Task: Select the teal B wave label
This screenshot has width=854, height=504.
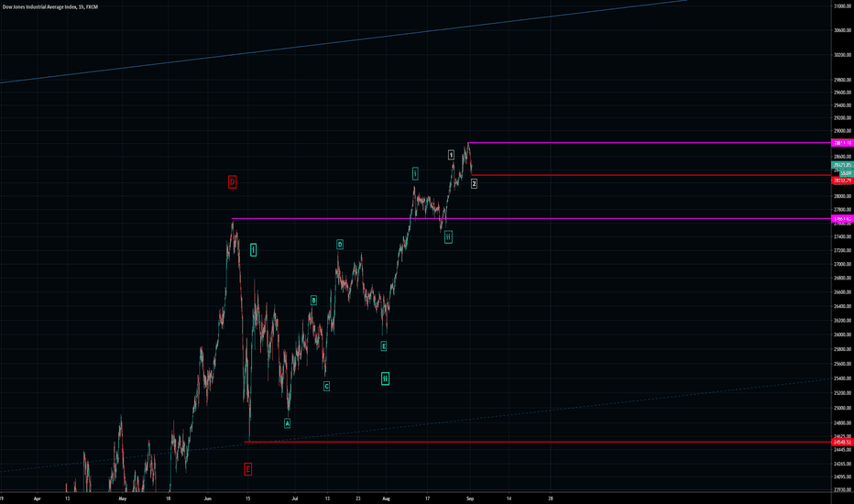Action: 313,301
